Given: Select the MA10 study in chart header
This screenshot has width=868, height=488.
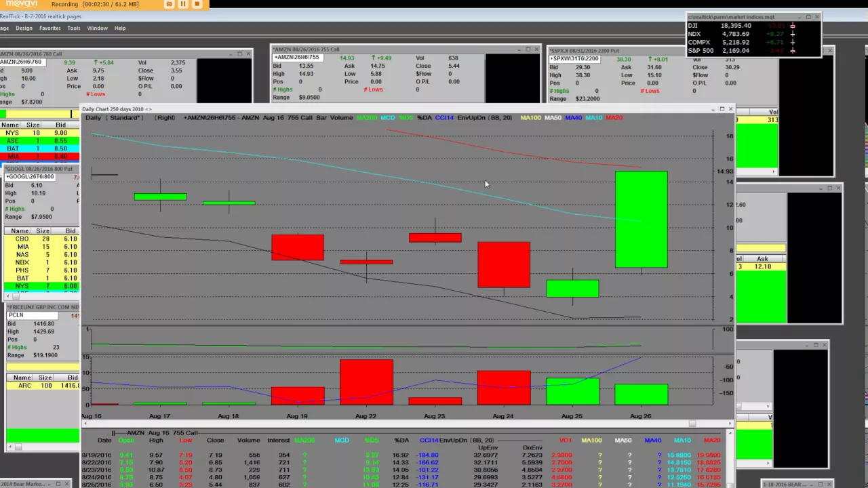Looking at the screenshot, I should (x=593, y=118).
